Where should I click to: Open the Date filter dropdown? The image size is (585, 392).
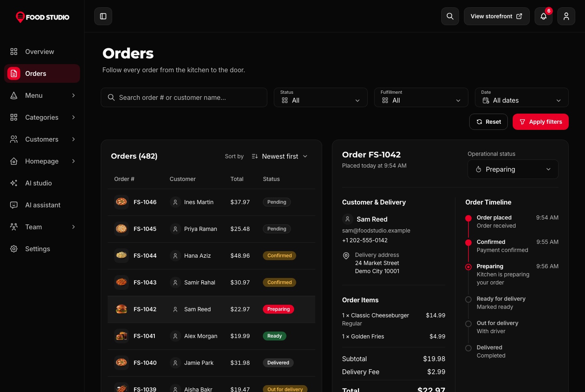pos(522,97)
